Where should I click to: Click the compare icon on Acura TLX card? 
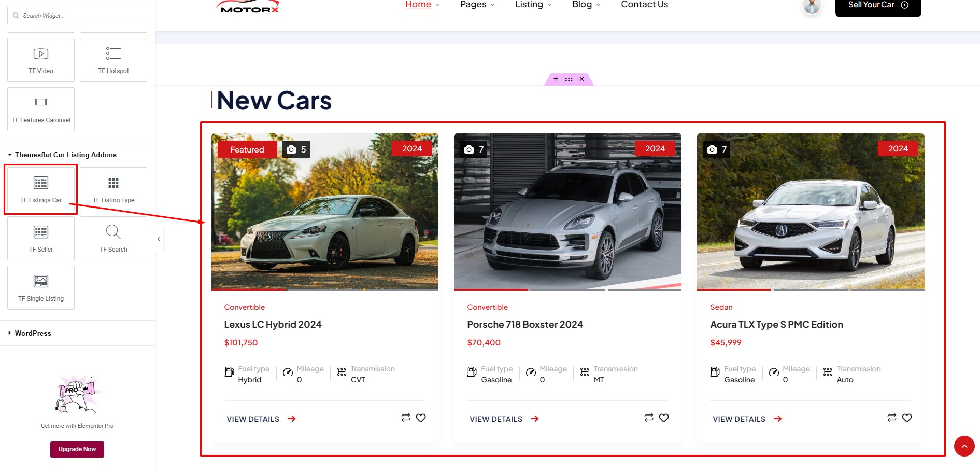click(892, 418)
